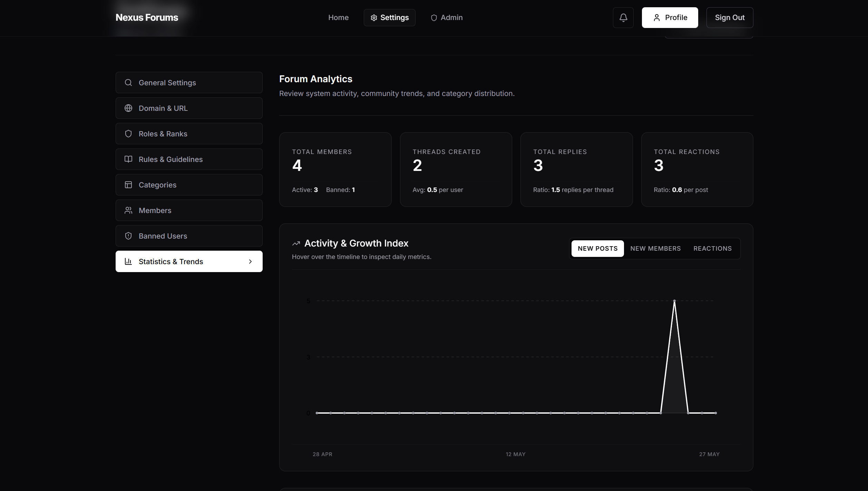Click the people icon for Members
The width and height of the screenshot is (868, 491).
pos(128,210)
